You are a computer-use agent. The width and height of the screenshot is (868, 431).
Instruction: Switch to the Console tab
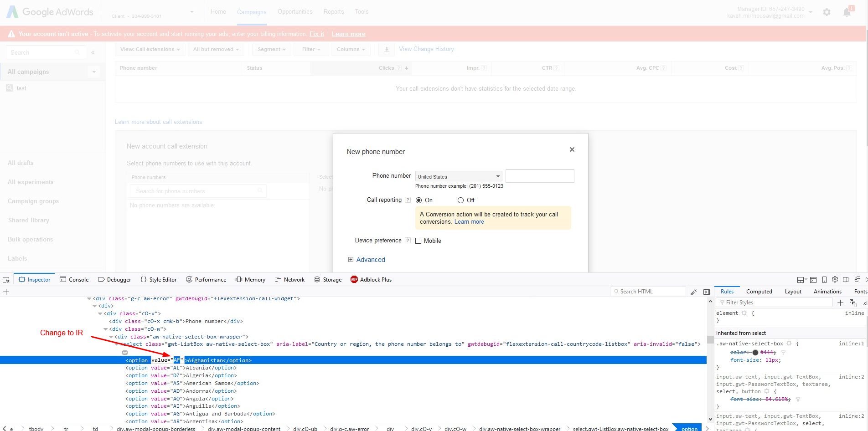[74, 280]
